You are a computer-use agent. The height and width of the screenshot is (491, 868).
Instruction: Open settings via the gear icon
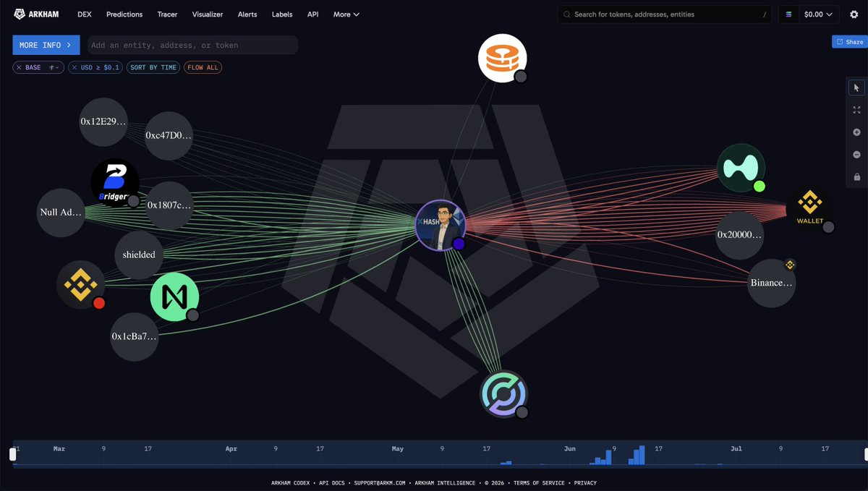(x=854, y=14)
